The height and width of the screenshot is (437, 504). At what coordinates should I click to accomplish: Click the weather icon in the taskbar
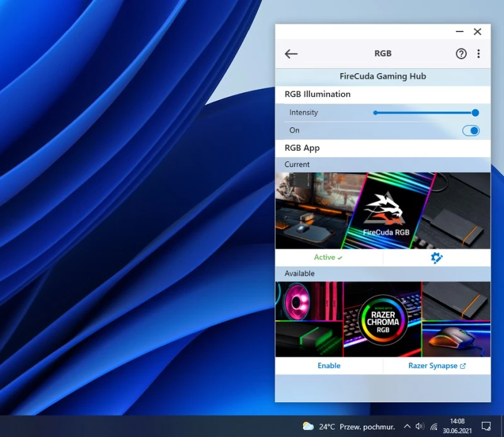pyautogui.click(x=308, y=426)
